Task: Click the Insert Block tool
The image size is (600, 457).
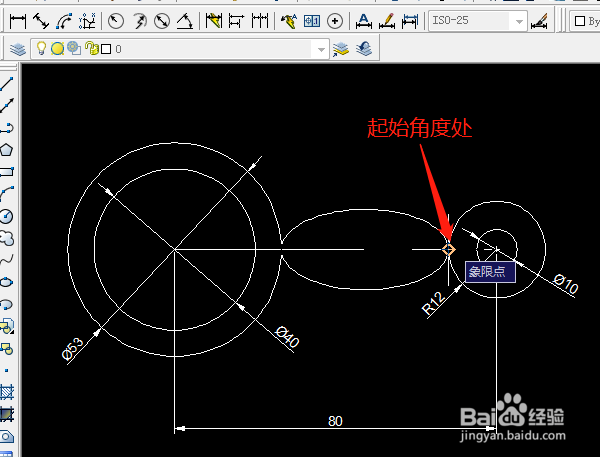Action: click(x=7, y=326)
